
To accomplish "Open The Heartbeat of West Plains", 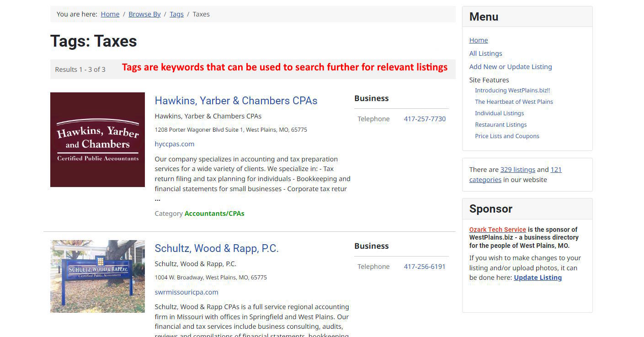I will [514, 102].
